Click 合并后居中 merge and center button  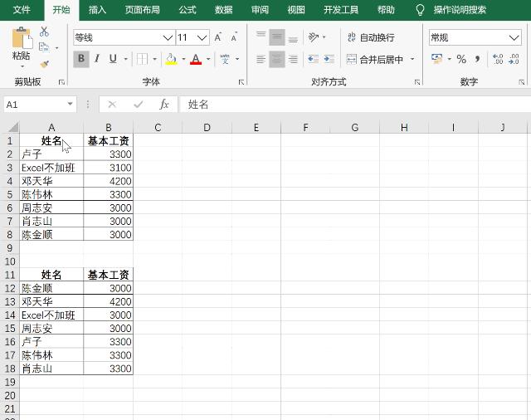click(375, 60)
